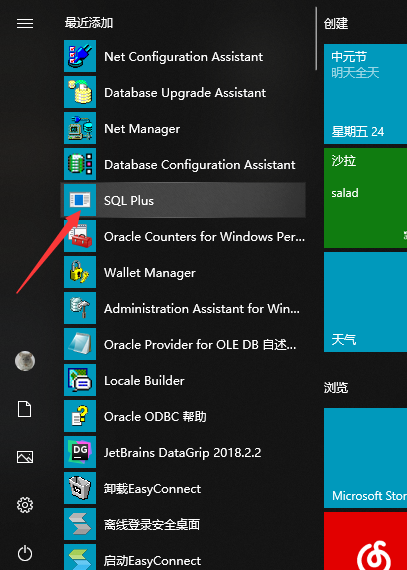Open Oracle Counters for Windows Performance entry

[x=183, y=236]
